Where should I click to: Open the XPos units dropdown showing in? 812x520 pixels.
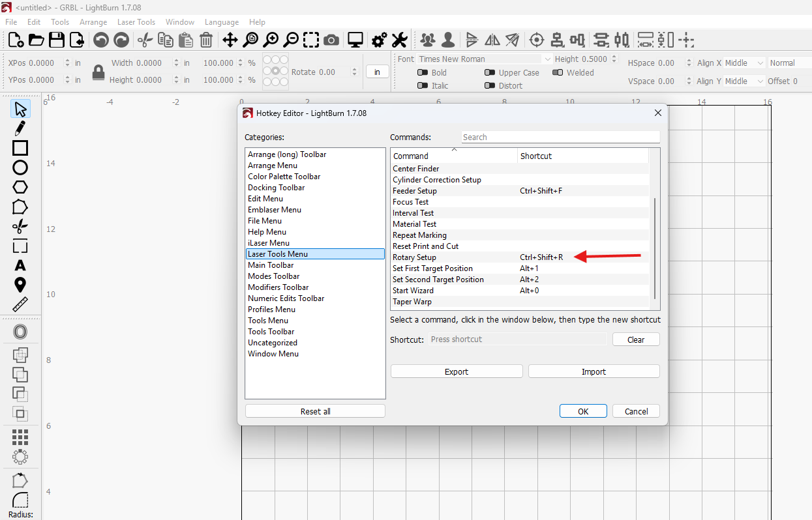[78, 63]
